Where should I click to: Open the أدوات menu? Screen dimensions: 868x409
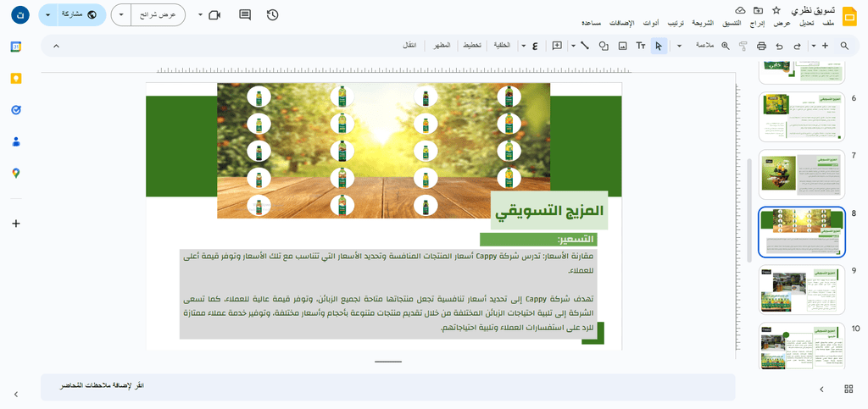(650, 24)
